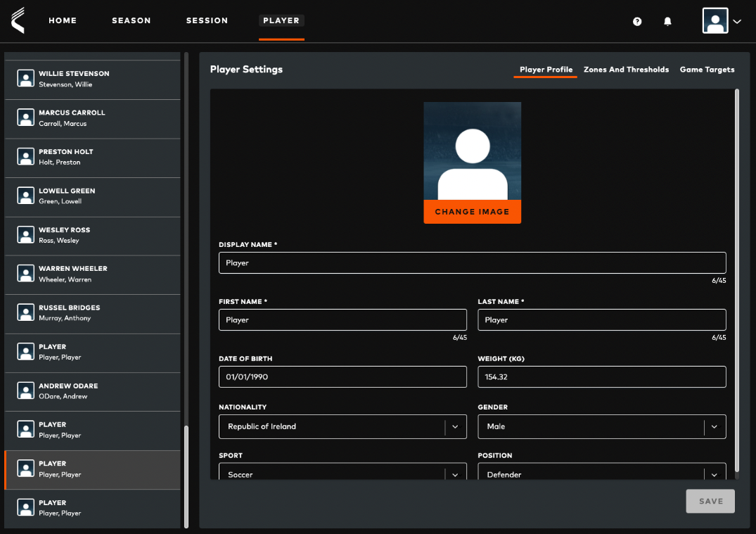Open the Game Targets tab
756x534 pixels.
tap(707, 69)
